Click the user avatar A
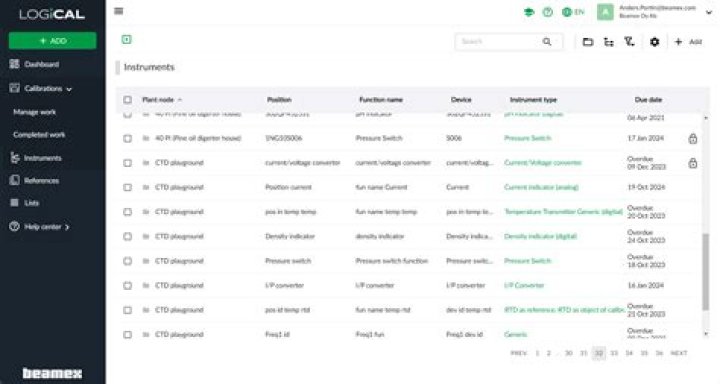The height and width of the screenshot is (384, 720). pyautogui.click(x=605, y=12)
